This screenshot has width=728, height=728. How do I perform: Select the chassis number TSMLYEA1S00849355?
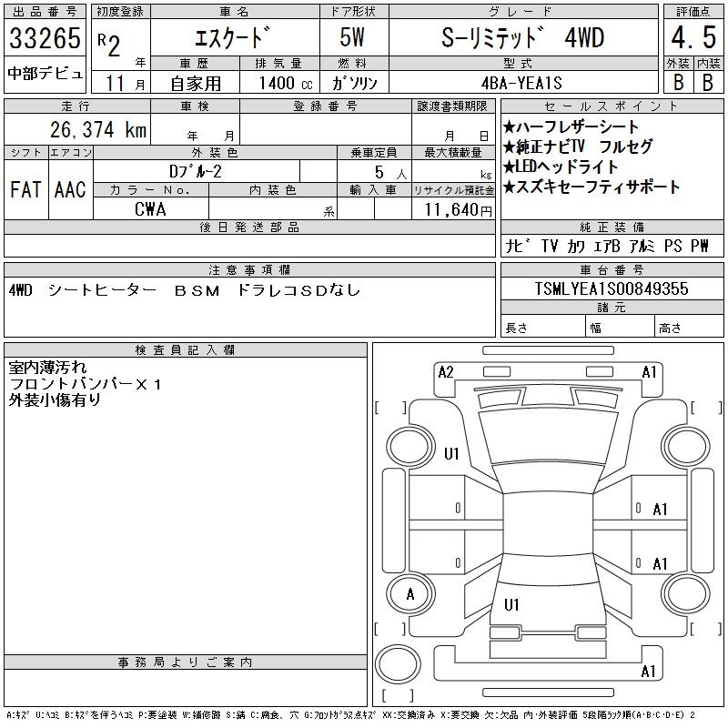[x=612, y=288]
